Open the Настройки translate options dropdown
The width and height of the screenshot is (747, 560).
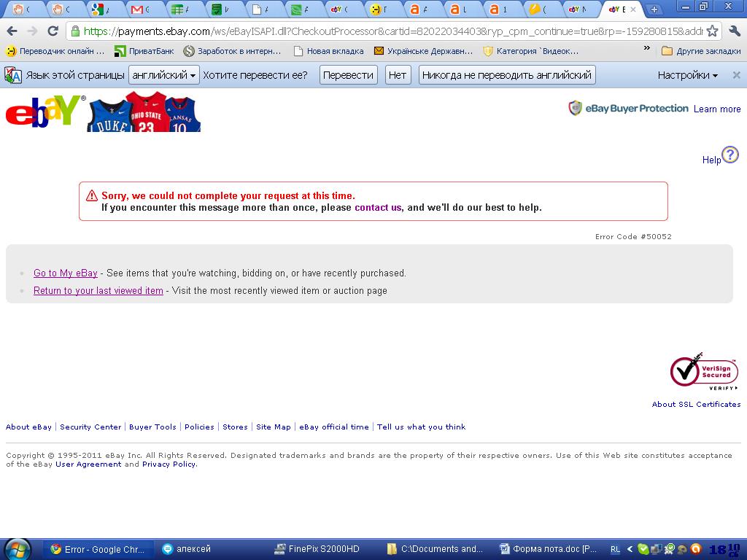(x=687, y=75)
